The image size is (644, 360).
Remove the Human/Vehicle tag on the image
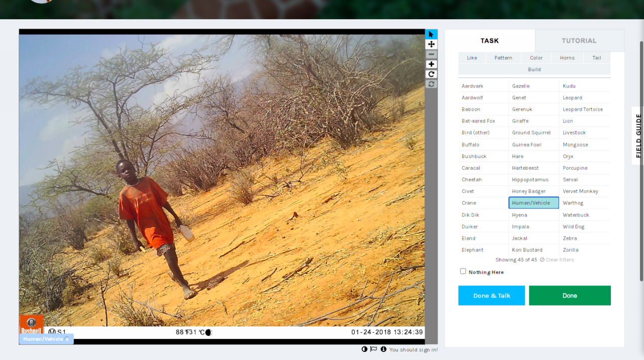[x=67, y=339]
